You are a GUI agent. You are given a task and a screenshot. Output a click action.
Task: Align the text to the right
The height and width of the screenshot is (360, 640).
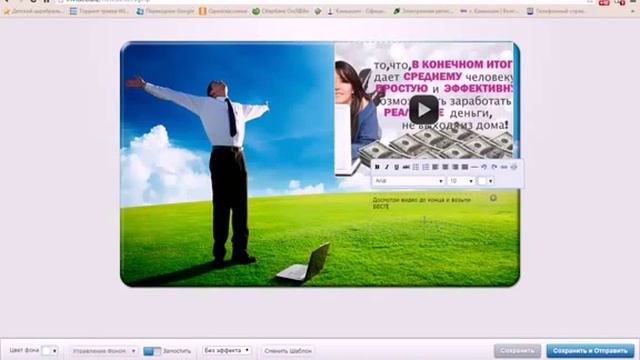coord(455,167)
